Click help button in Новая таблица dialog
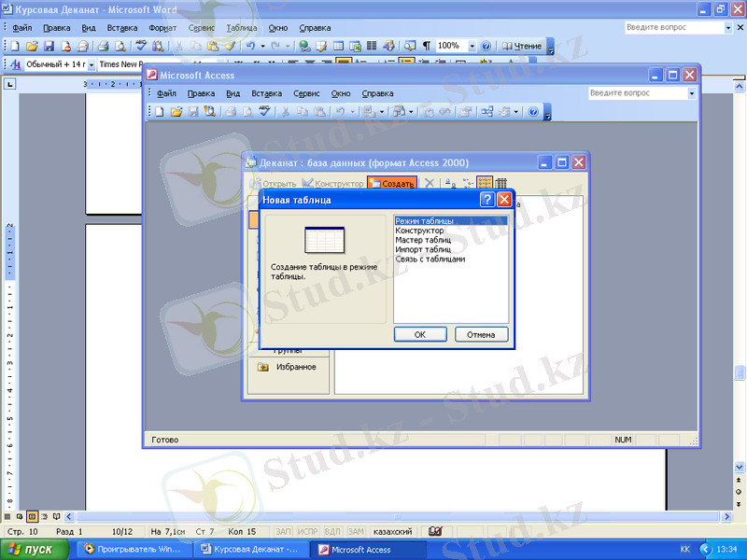 [x=487, y=200]
